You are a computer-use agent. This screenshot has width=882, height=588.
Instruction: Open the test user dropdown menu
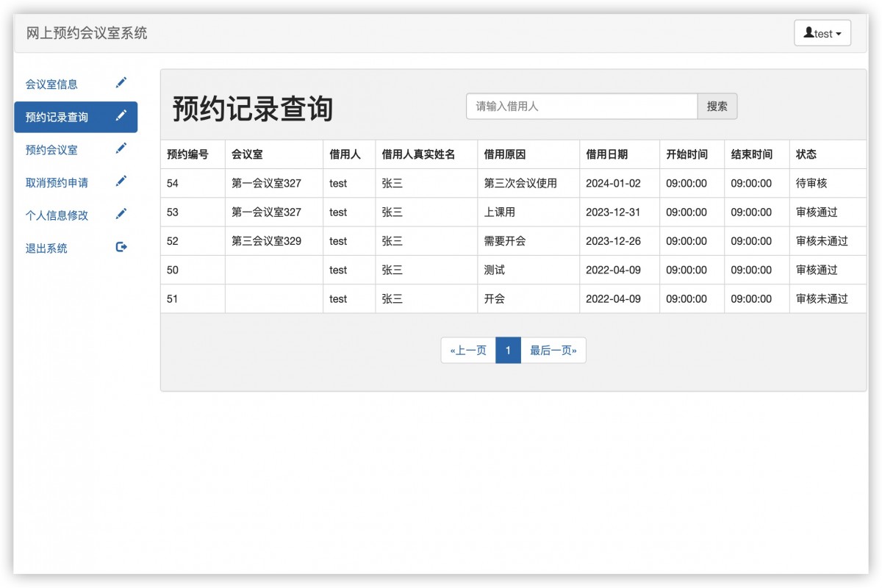(823, 32)
